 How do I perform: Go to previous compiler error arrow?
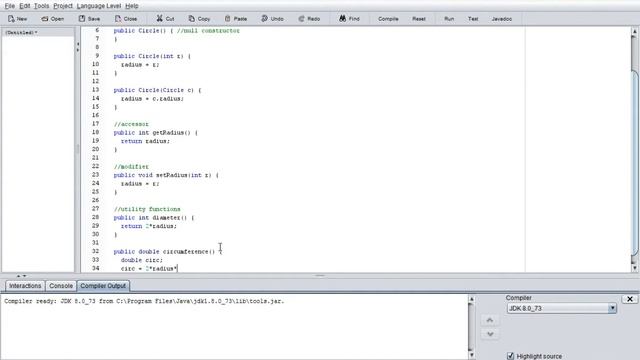point(490,320)
